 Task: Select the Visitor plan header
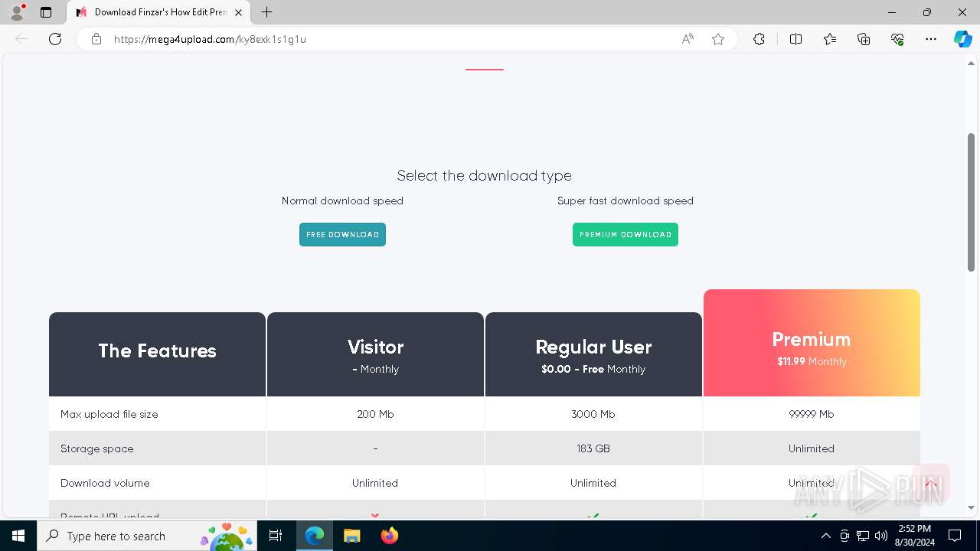375,354
